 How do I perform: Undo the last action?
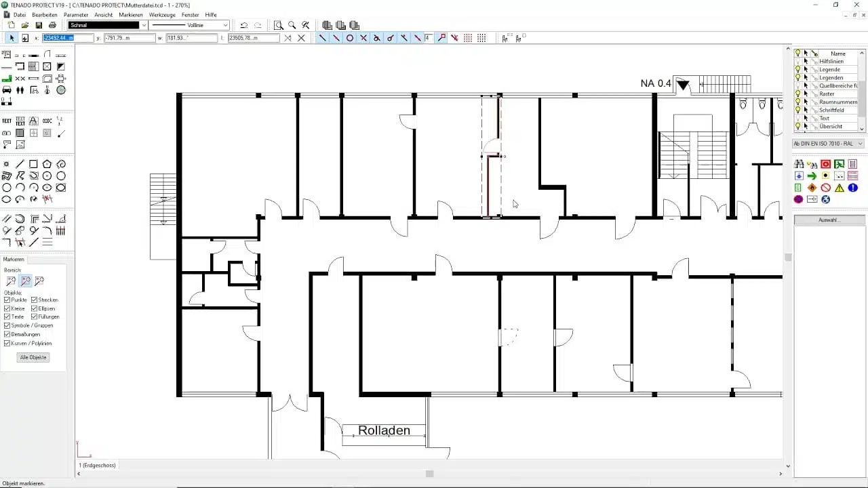tap(244, 25)
